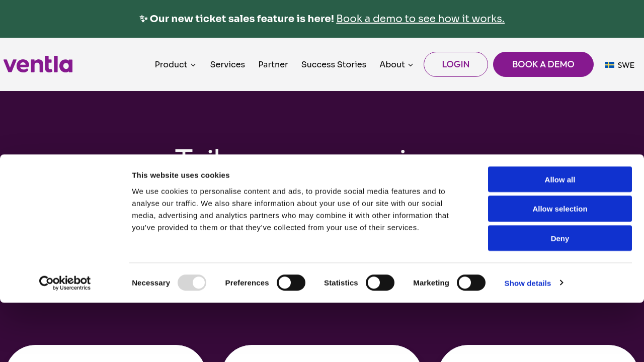This screenshot has width=644, height=362.
Task: Click the Allow selection button
Action: tap(559, 209)
